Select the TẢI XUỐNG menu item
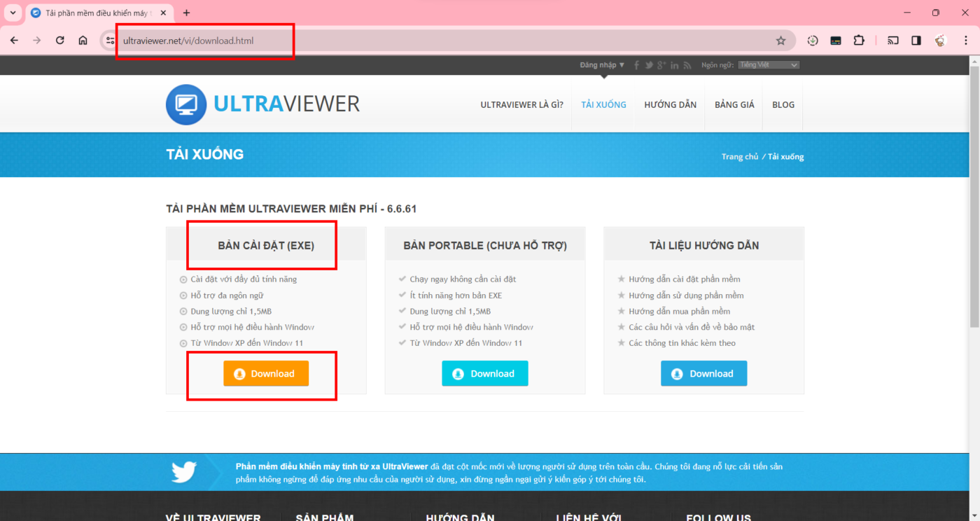The width and height of the screenshot is (980, 521). [603, 105]
